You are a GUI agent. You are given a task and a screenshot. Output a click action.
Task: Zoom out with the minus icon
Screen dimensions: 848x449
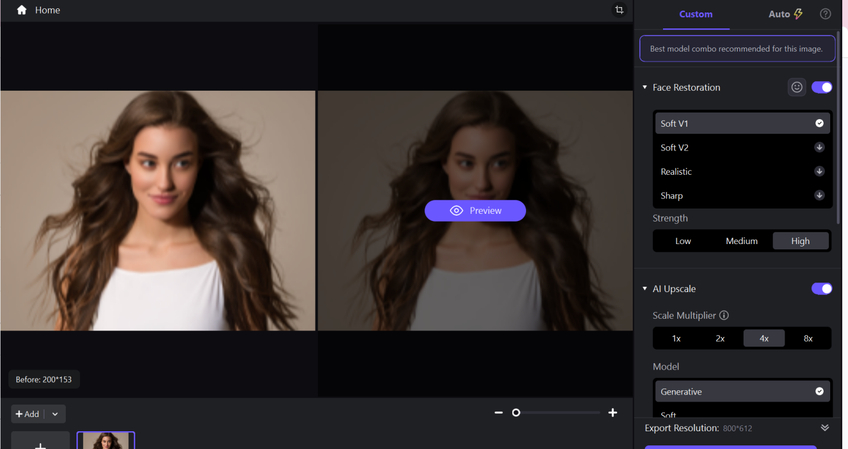pos(499,413)
